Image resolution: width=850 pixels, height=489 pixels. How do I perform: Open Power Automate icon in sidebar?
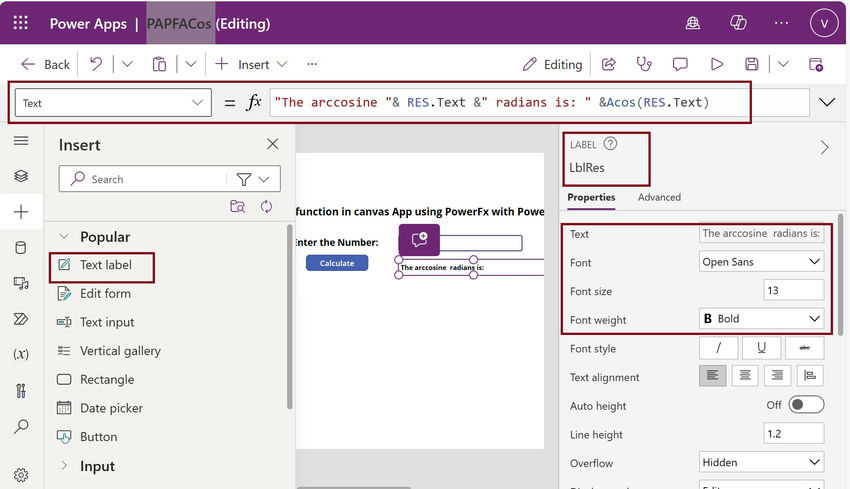(x=21, y=319)
